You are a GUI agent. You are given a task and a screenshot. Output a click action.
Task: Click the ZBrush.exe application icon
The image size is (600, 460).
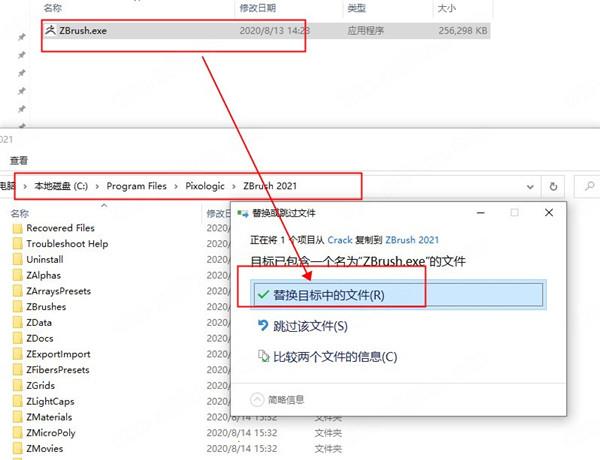pos(51,30)
